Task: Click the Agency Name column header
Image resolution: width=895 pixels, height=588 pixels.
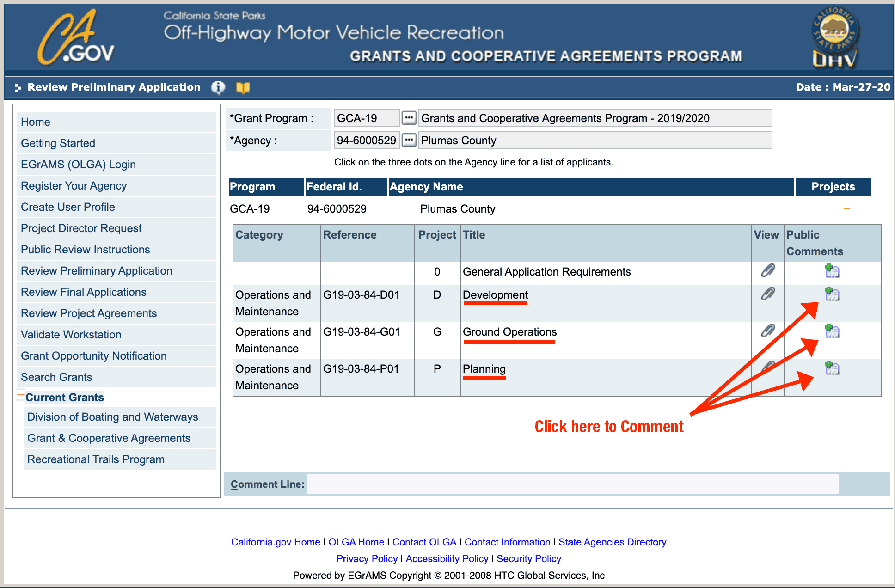Action: click(x=591, y=187)
